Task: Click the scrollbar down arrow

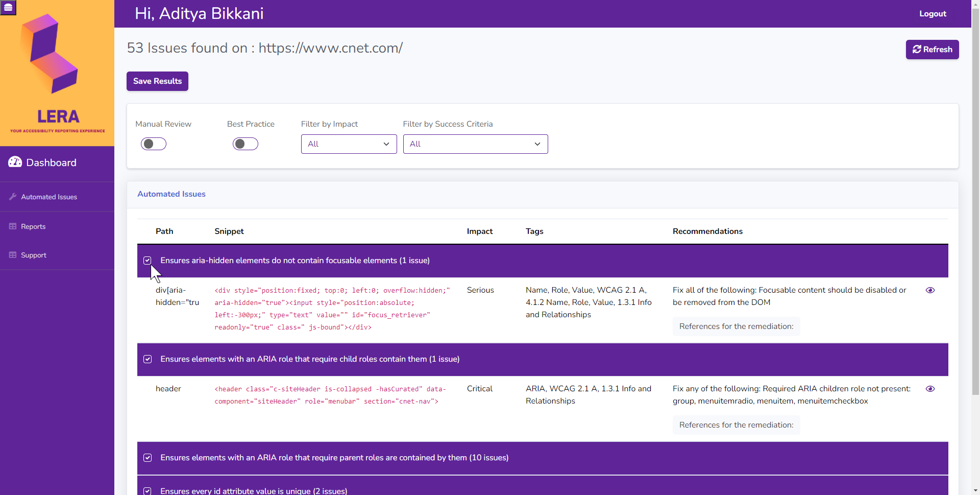Action: click(975, 490)
